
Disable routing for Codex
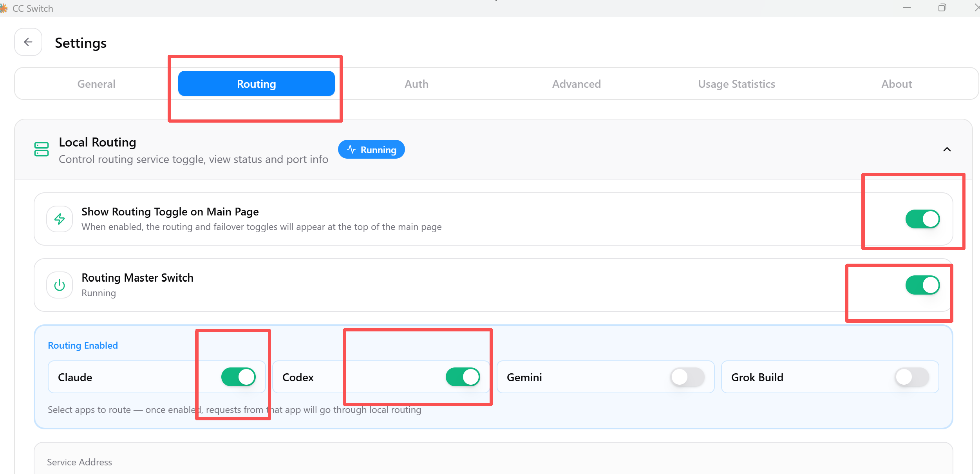[463, 377]
